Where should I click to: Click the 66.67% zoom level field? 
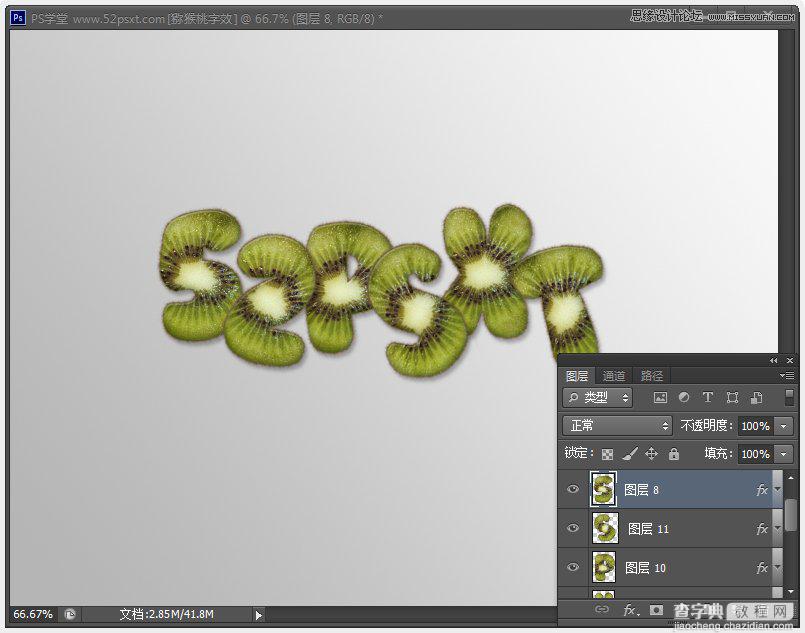click(33, 614)
